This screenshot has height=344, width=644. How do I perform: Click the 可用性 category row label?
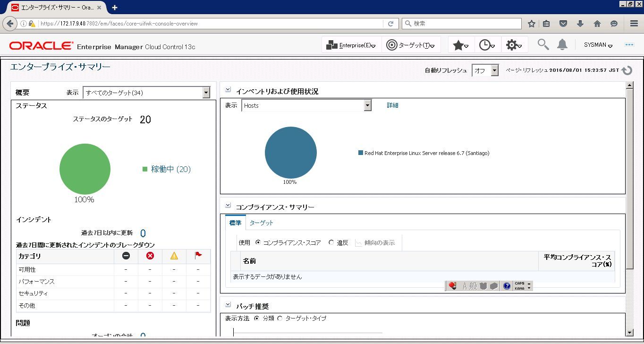click(x=27, y=270)
